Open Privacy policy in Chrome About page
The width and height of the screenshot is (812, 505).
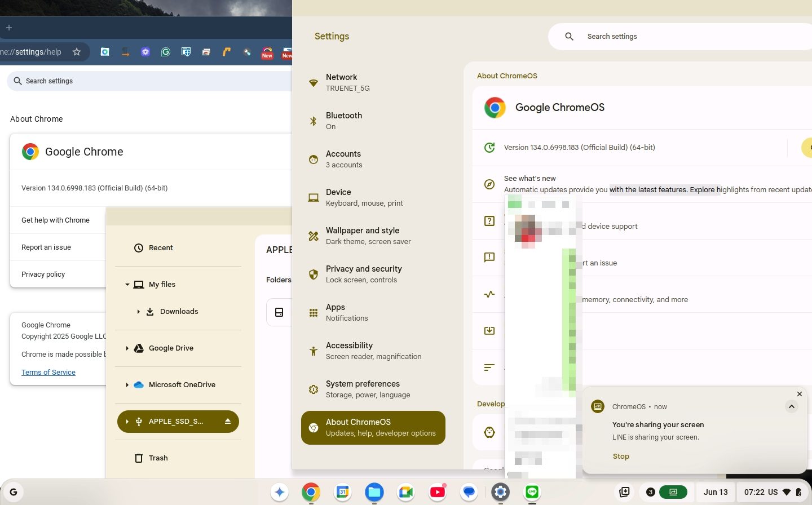58,274
